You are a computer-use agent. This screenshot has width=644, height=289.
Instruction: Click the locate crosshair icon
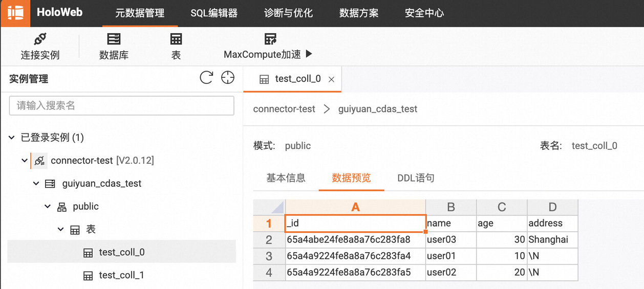click(x=227, y=78)
